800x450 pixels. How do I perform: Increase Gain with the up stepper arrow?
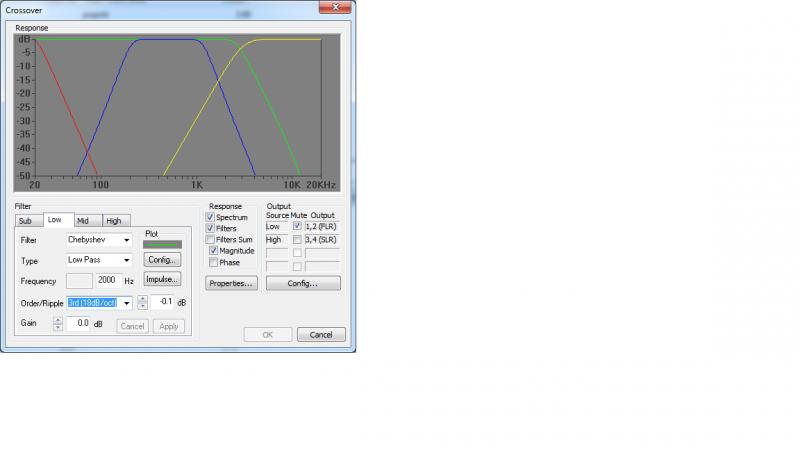pyautogui.click(x=58, y=320)
